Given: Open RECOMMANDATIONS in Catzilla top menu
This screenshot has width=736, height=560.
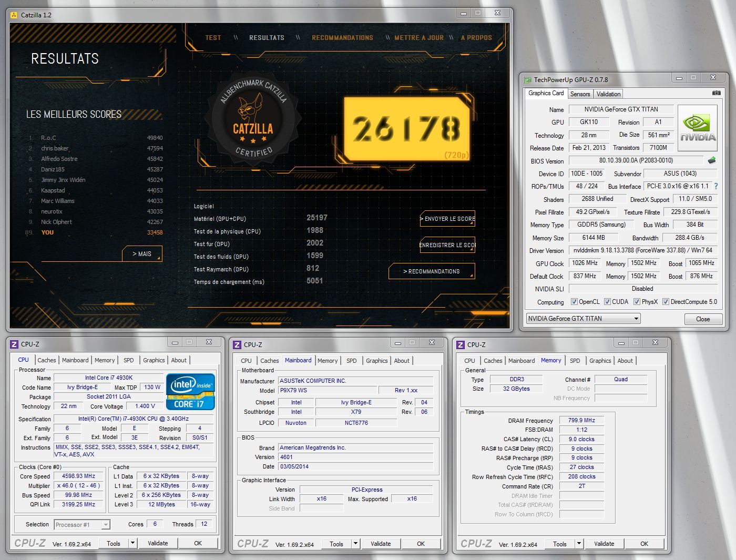Looking at the screenshot, I should click(342, 38).
